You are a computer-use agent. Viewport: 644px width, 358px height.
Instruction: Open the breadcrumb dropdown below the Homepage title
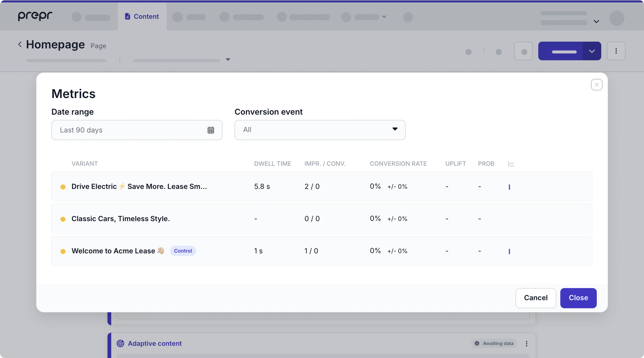point(228,60)
